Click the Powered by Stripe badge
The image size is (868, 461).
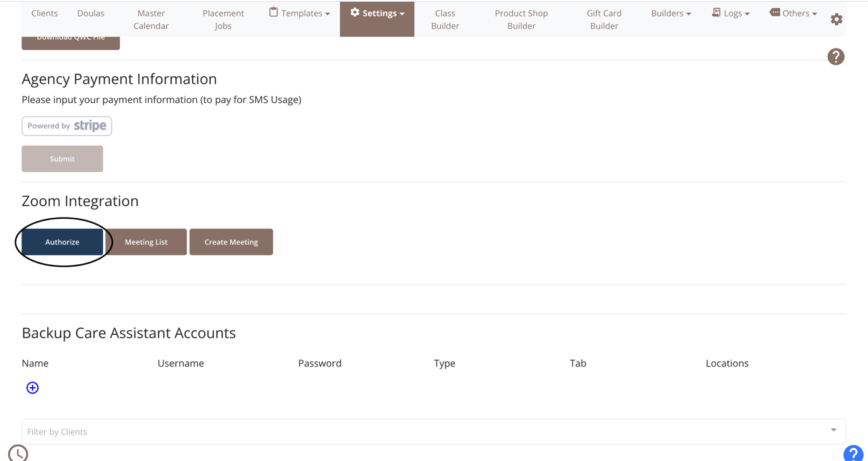click(x=66, y=125)
